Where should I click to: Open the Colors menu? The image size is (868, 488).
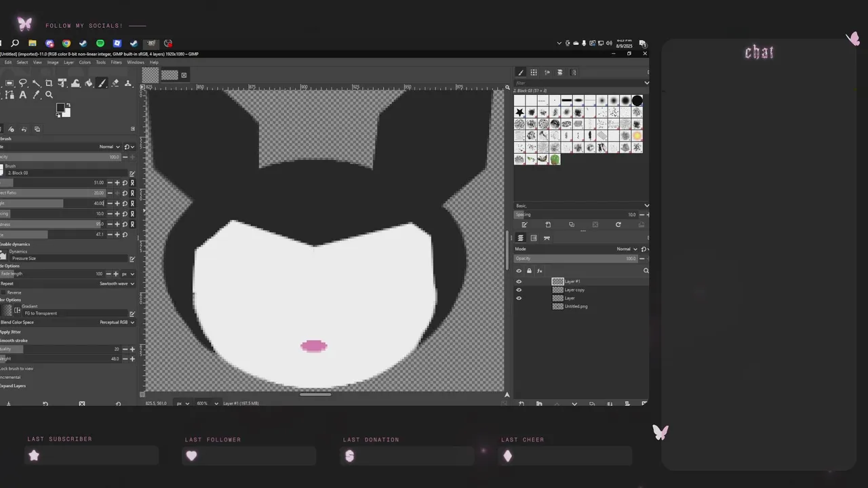click(x=85, y=62)
